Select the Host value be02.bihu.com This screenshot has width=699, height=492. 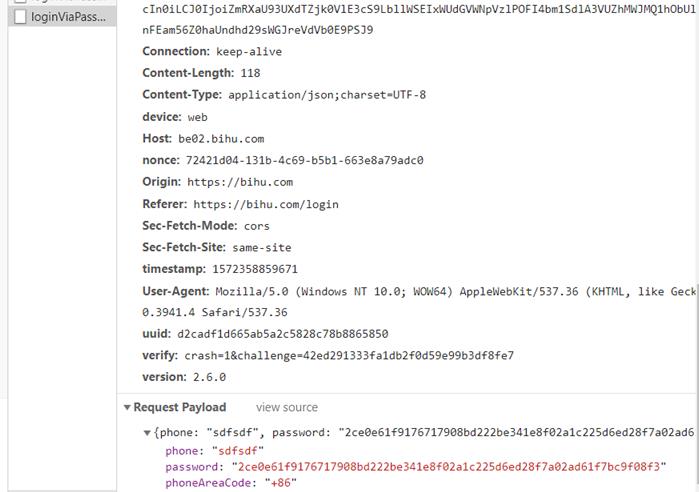[221, 139]
